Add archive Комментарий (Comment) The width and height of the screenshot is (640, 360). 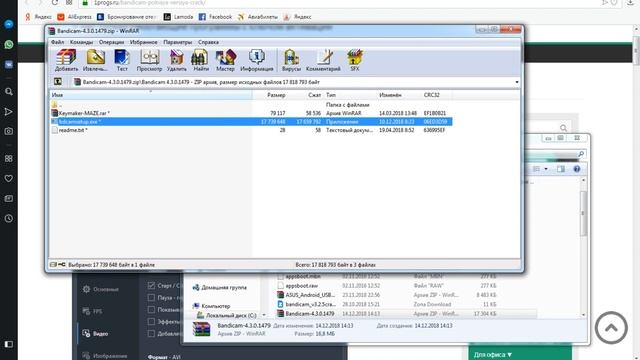[323, 60]
